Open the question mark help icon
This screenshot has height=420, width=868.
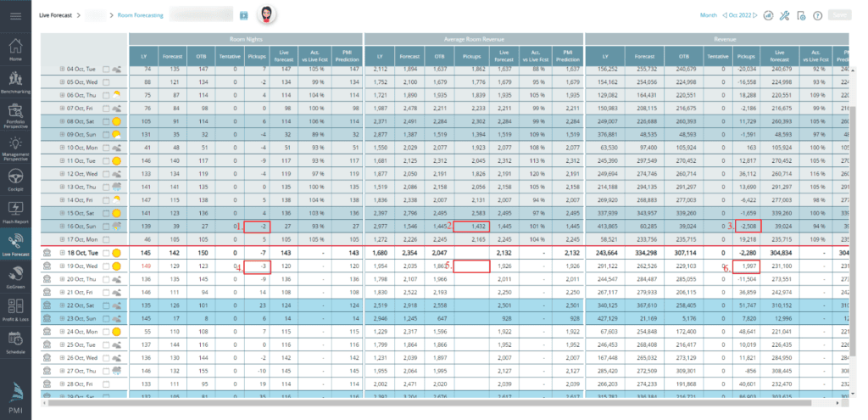(818, 15)
